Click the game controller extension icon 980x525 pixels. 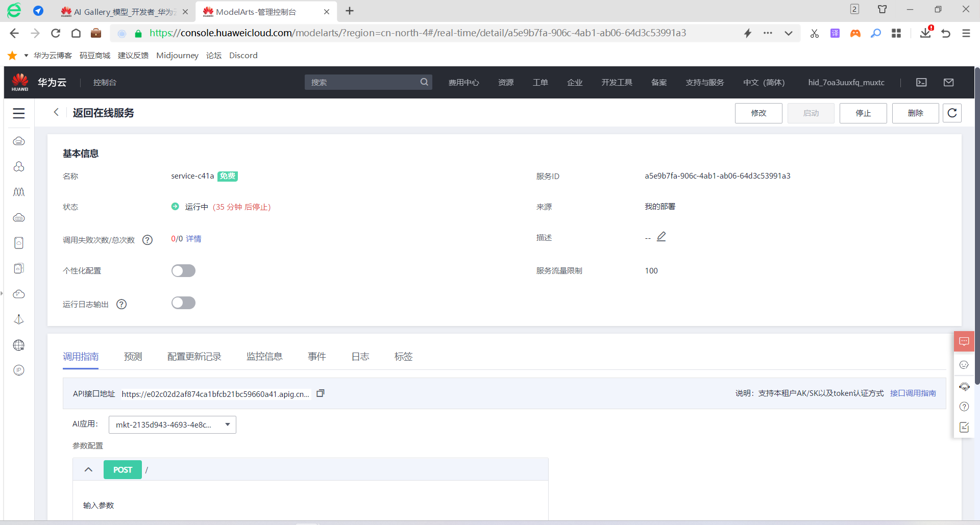[855, 33]
